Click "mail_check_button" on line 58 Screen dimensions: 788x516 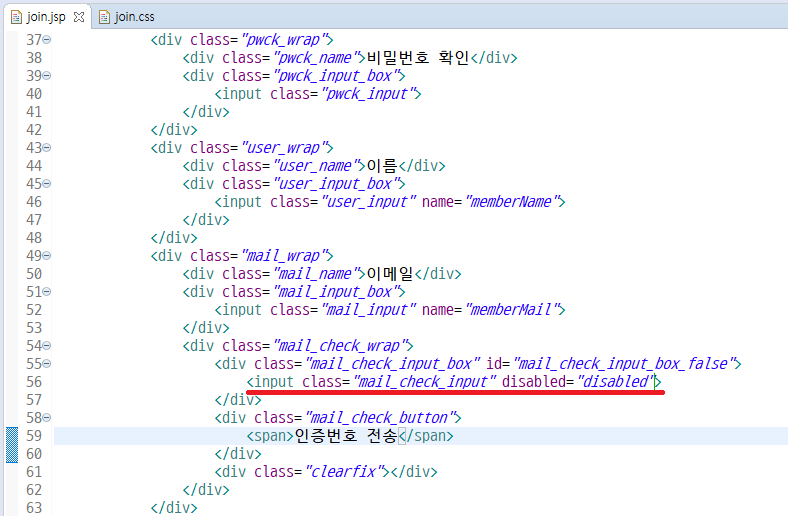pyautogui.click(x=381, y=418)
